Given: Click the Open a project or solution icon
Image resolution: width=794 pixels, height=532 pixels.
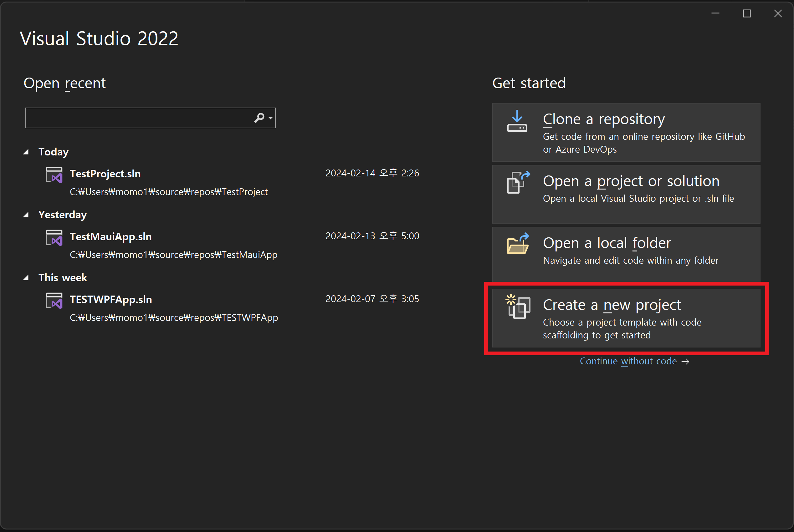Looking at the screenshot, I should click(518, 183).
